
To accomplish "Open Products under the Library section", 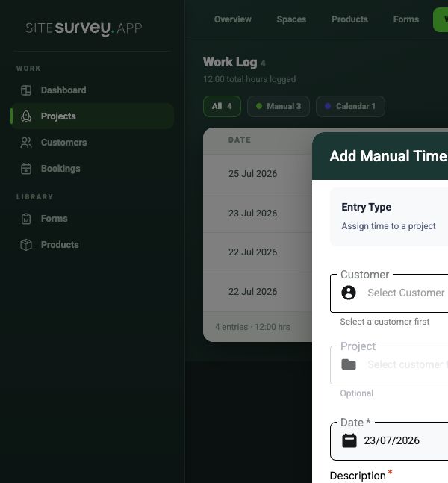I will (93, 245).
